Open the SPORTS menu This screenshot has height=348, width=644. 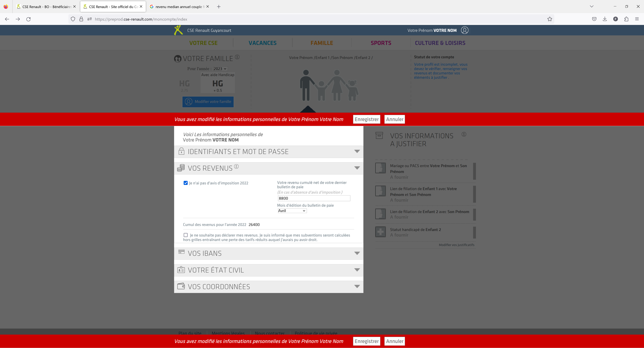tap(381, 43)
